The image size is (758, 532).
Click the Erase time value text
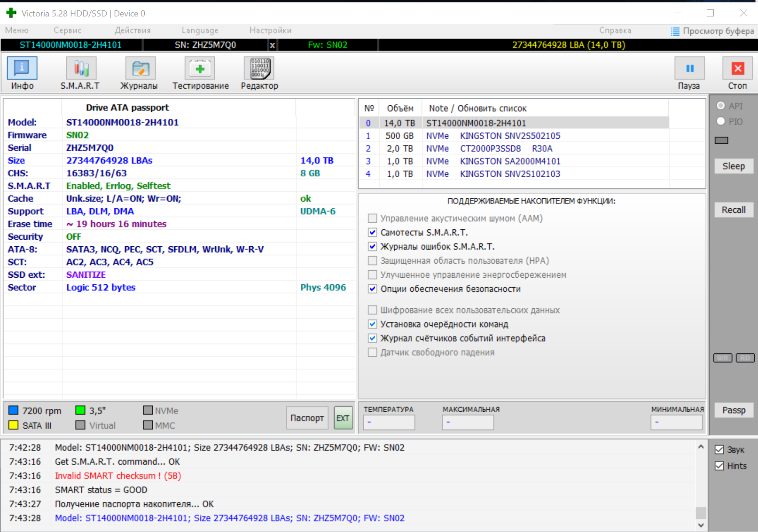(x=117, y=224)
